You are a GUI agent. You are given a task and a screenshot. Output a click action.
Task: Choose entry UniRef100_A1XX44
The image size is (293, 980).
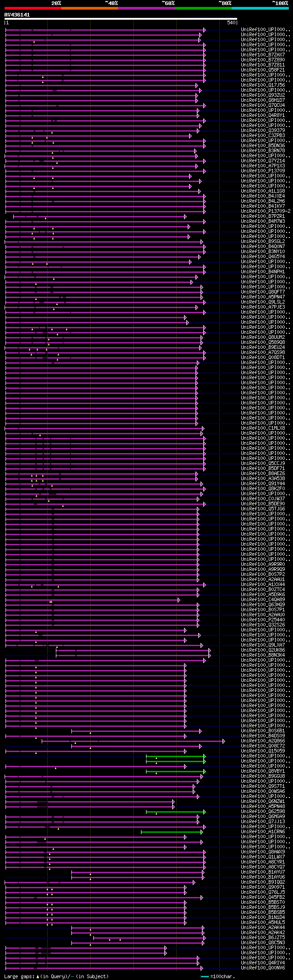pos(263,585)
